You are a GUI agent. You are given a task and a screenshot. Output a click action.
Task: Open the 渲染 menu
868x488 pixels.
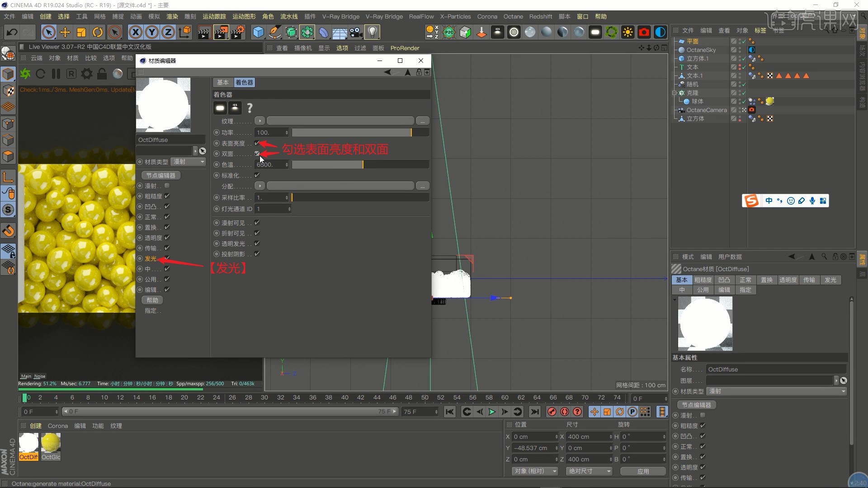tap(172, 16)
